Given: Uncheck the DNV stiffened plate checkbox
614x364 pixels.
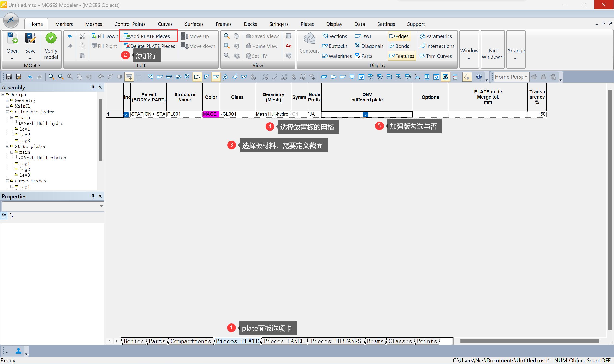Looking at the screenshot, I should point(365,115).
